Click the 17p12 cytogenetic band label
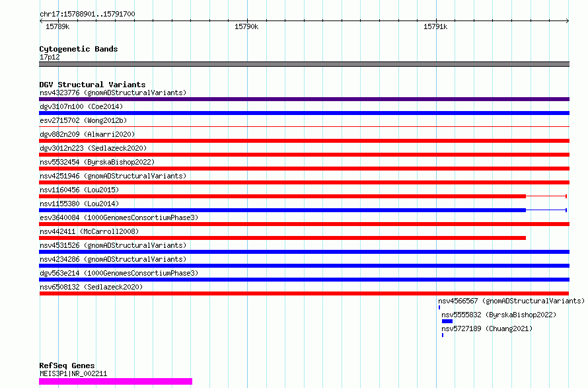The image size is (588, 388). point(50,57)
